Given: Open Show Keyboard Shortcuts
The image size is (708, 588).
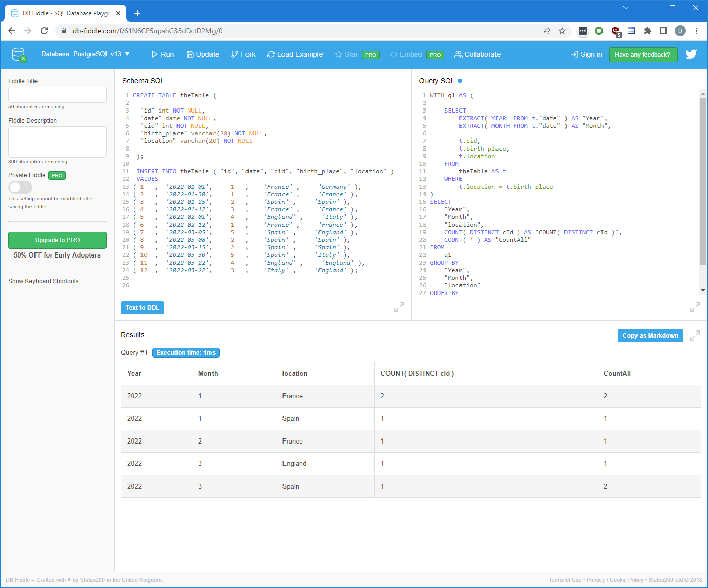Looking at the screenshot, I should [x=43, y=281].
